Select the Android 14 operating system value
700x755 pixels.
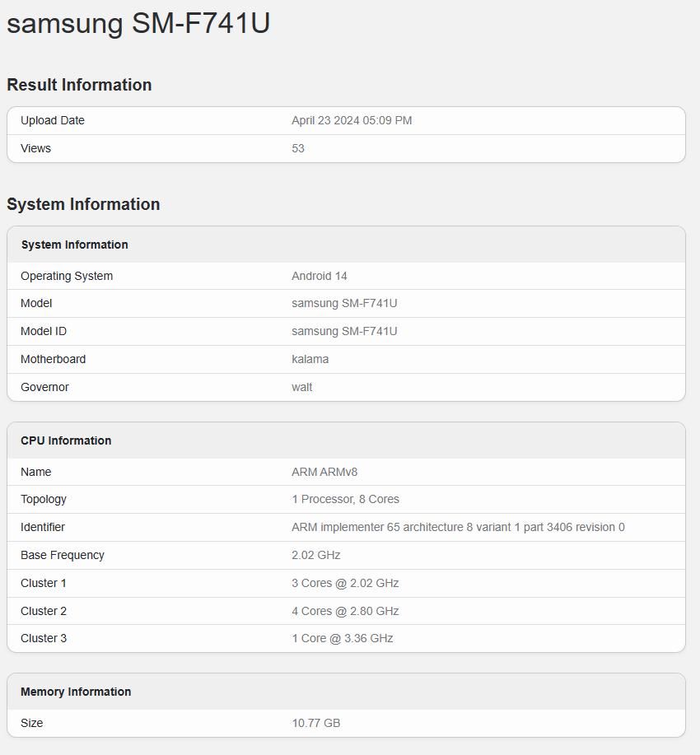click(320, 276)
